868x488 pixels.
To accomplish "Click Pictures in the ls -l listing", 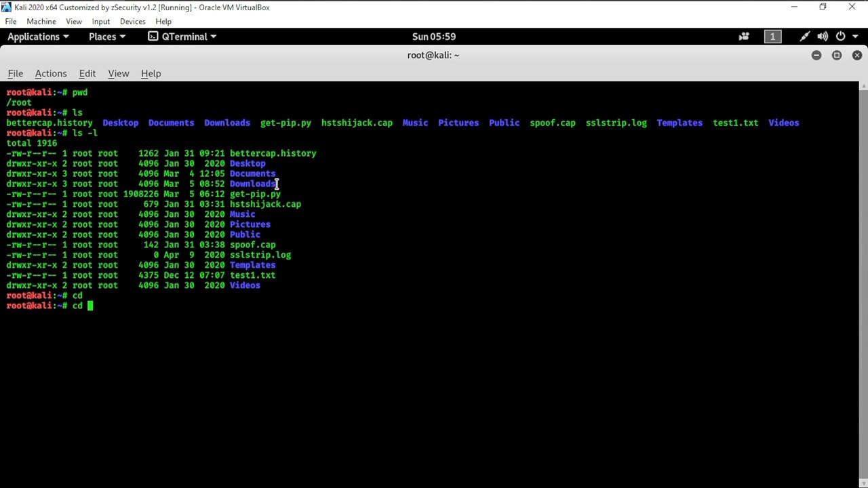I will pyautogui.click(x=250, y=224).
